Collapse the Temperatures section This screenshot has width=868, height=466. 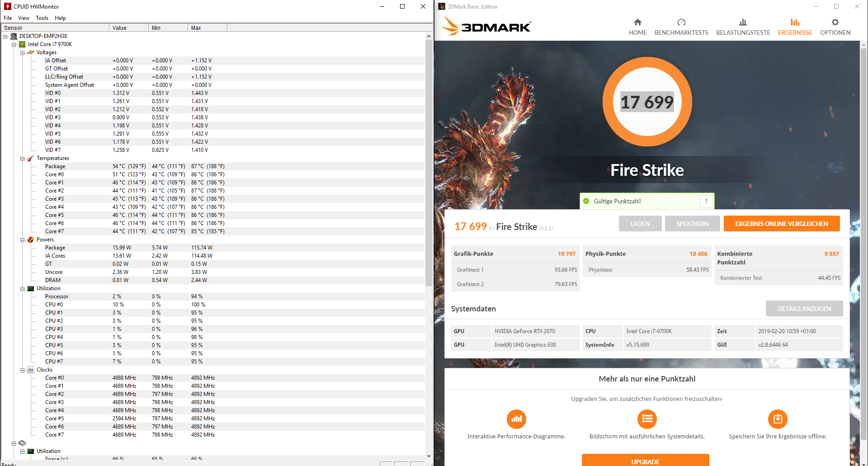point(22,159)
